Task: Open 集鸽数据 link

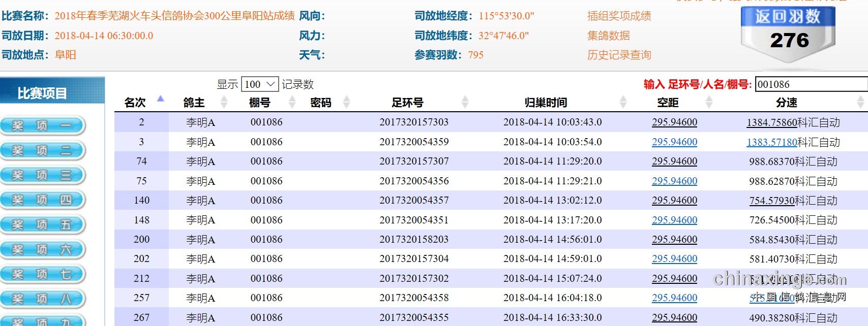Action: pyautogui.click(x=608, y=36)
